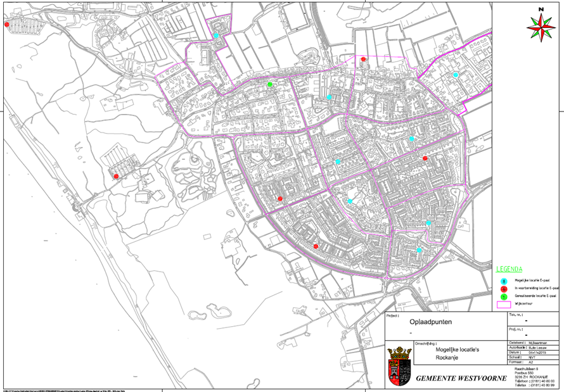Viewport: 564px width, 392px height.
Task: Click the 'Proj. nr. :' label
Action: [516, 329]
